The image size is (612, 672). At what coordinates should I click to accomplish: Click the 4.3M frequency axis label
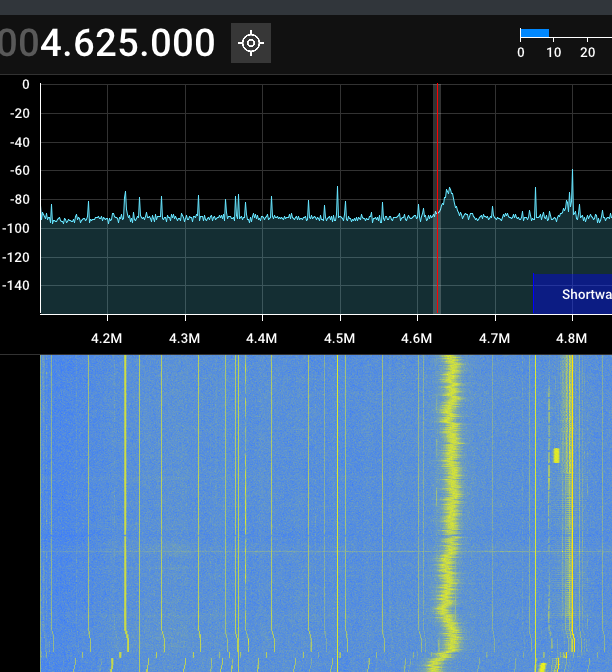click(x=185, y=339)
